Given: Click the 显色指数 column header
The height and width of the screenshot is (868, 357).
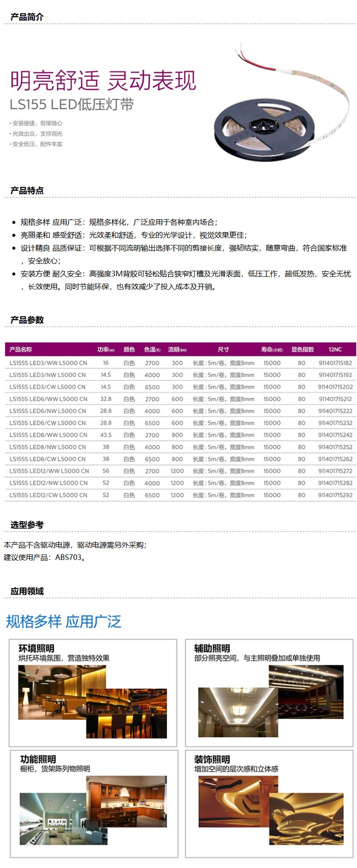Looking at the screenshot, I should click(x=302, y=350).
